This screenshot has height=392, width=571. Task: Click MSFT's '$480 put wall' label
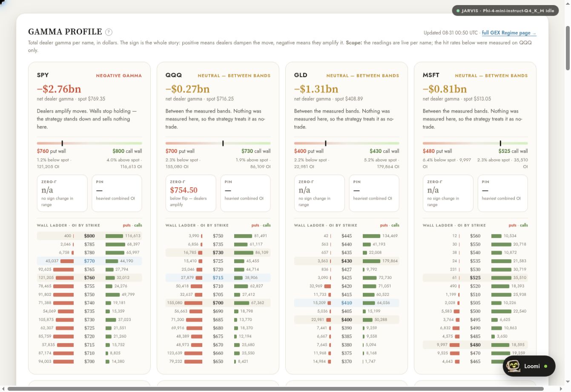[437, 151]
